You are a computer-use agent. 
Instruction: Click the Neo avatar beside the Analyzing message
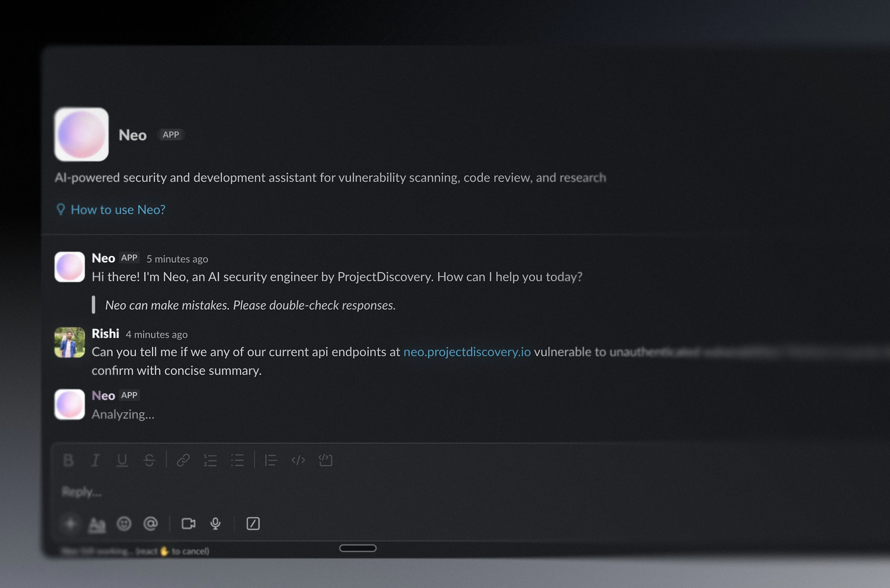(x=69, y=404)
